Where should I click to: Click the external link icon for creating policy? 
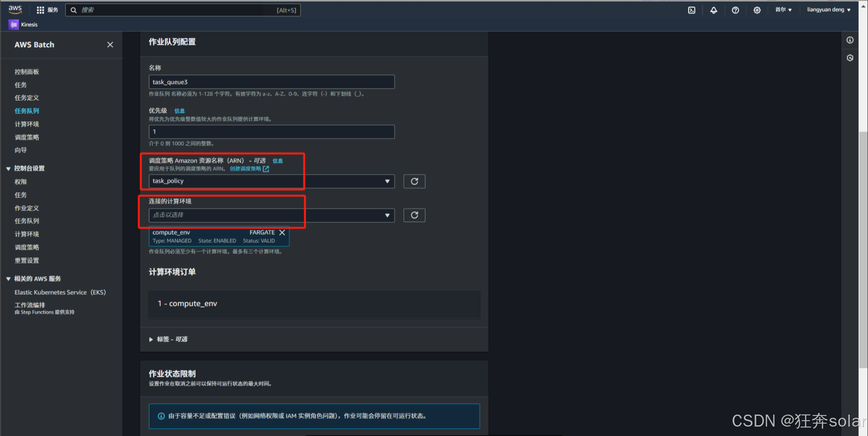[x=266, y=169]
